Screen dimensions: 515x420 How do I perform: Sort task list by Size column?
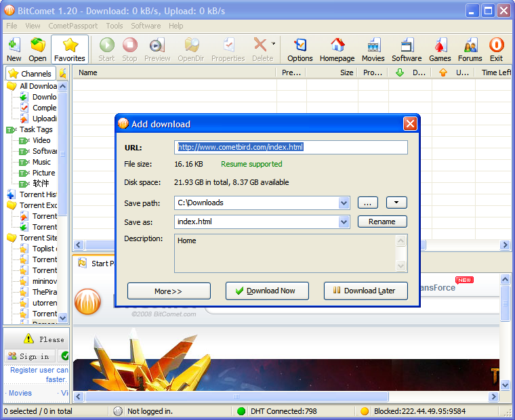coord(332,72)
